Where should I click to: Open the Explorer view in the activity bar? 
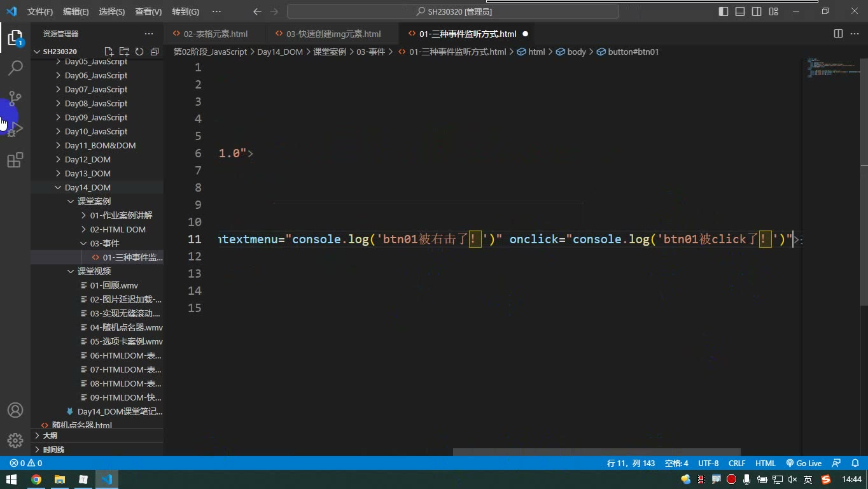coord(15,38)
